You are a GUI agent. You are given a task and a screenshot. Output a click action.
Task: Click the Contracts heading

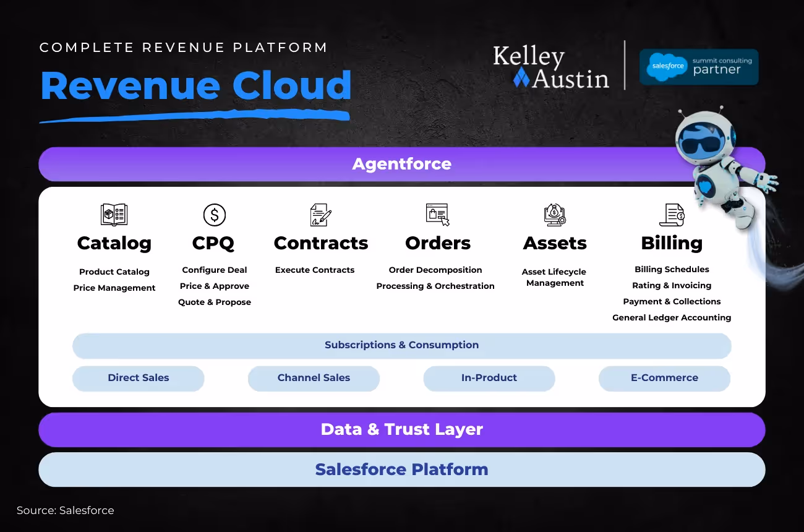pyautogui.click(x=321, y=243)
